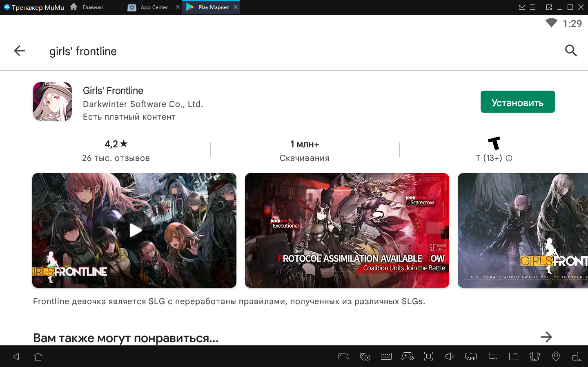Open the T (13+) rating info icon
The width and height of the screenshot is (588, 367).
coord(509,158)
